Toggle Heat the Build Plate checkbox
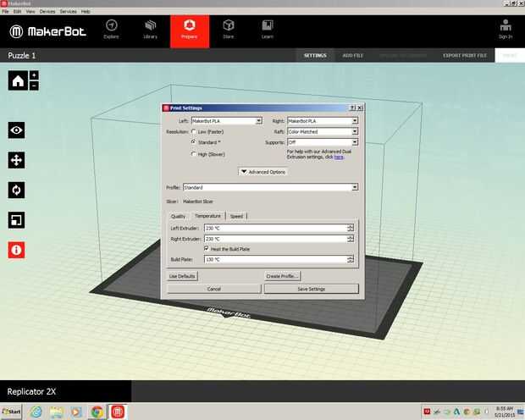525x420 pixels. point(207,248)
